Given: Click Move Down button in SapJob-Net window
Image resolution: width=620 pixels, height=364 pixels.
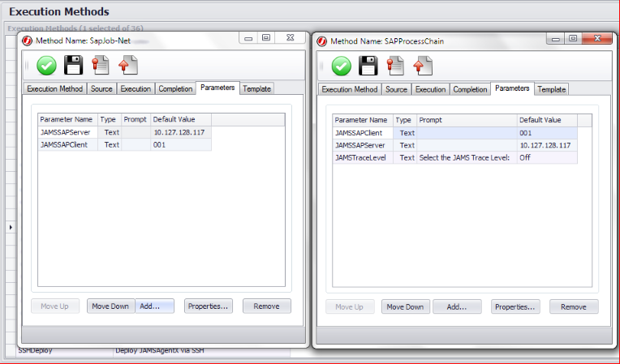Looking at the screenshot, I should click(110, 306).
